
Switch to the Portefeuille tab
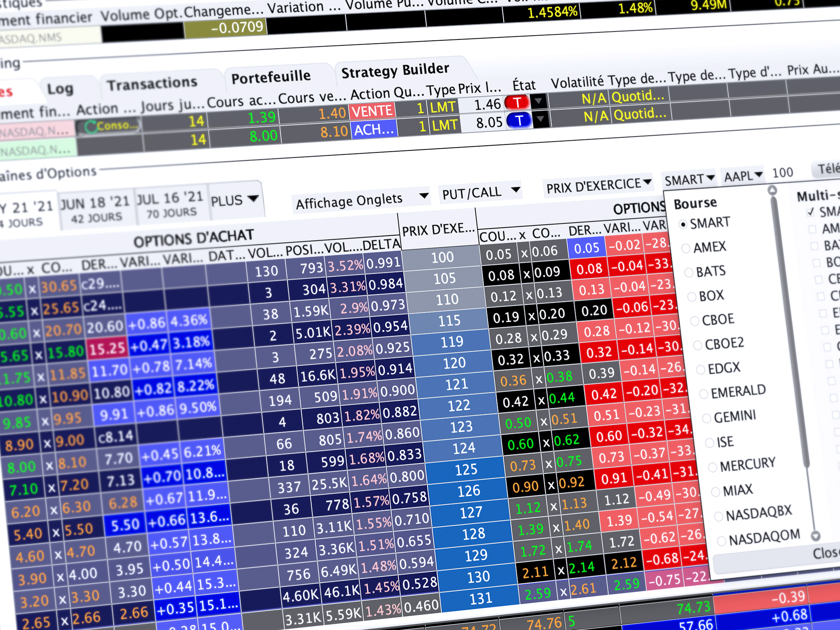271,77
